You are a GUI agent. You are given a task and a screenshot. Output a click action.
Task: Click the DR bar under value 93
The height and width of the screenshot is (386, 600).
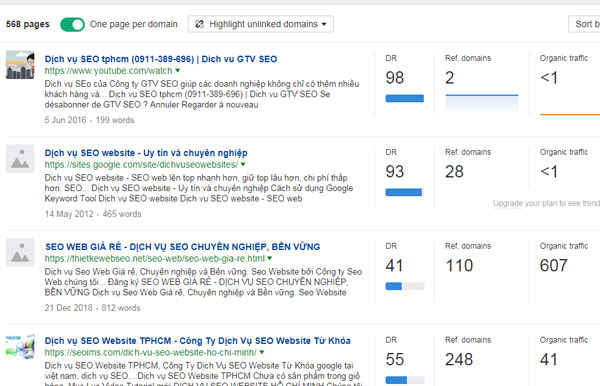[404, 192]
